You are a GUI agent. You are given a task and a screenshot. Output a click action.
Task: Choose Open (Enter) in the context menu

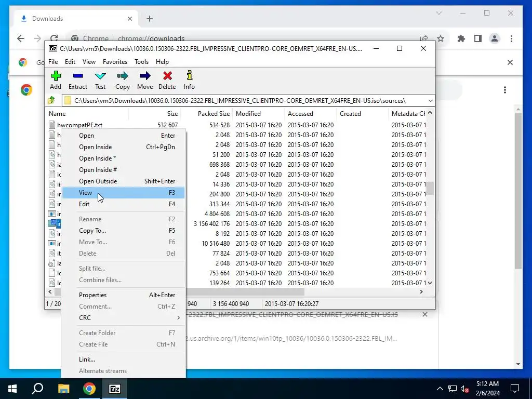pyautogui.click(x=123, y=136)
